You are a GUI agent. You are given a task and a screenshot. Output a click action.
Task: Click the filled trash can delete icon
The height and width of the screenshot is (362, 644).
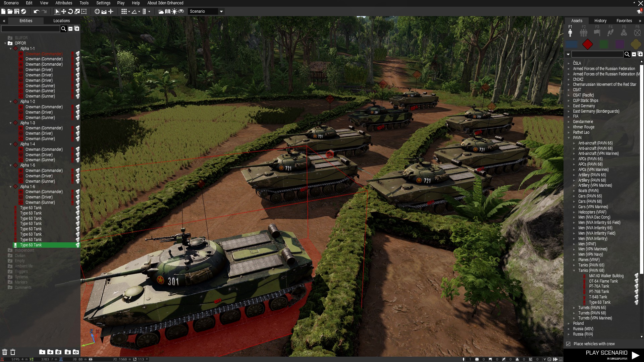[5, 352]
